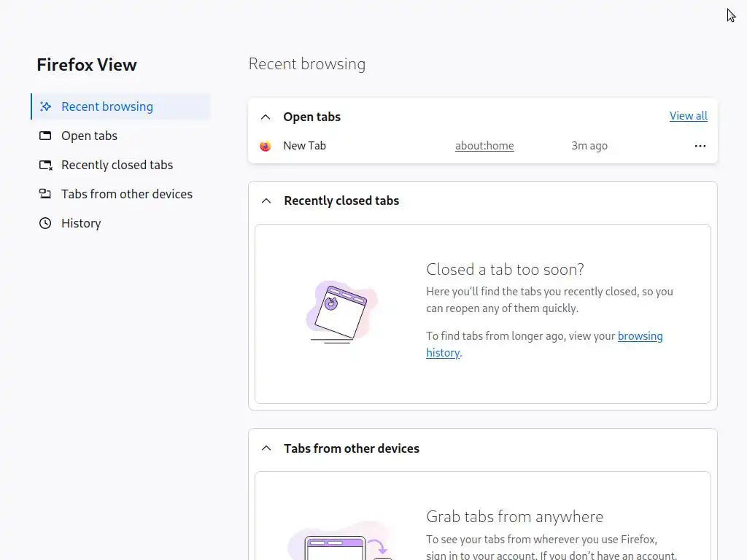
Task: Switch to the New Tab row
Action: point(305,146)
